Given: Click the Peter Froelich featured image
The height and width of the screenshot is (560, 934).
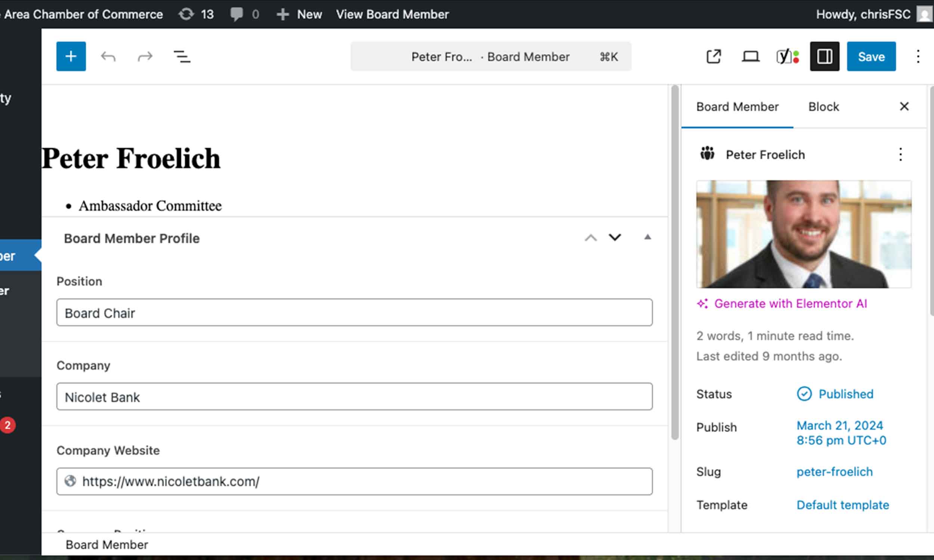Looking at the screenshot, I should tap(803, 234).
